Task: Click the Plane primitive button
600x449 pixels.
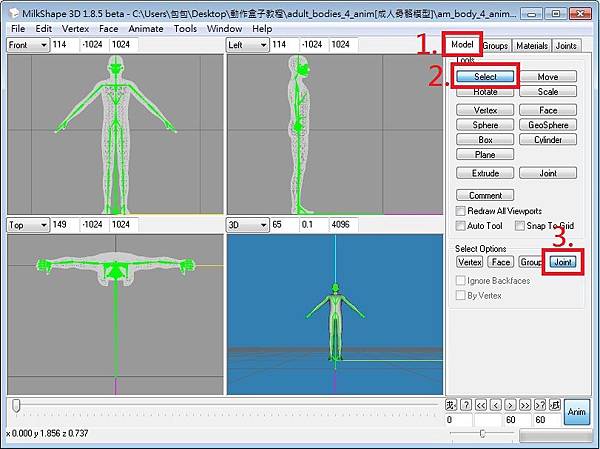Action: point(485,155)
